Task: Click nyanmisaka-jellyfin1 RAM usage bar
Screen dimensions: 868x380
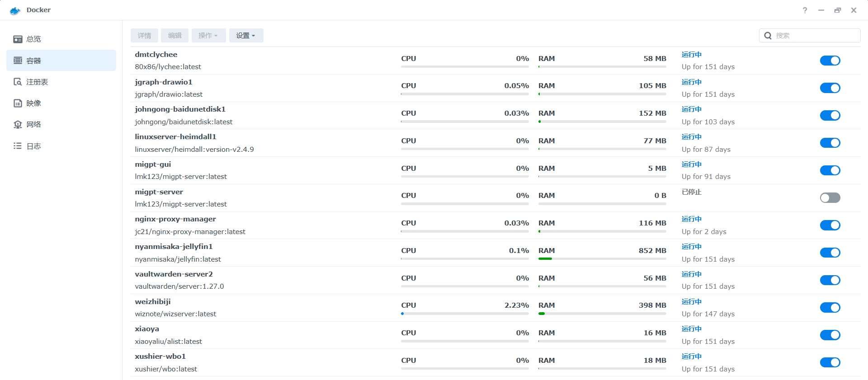Action: [602, 259]
